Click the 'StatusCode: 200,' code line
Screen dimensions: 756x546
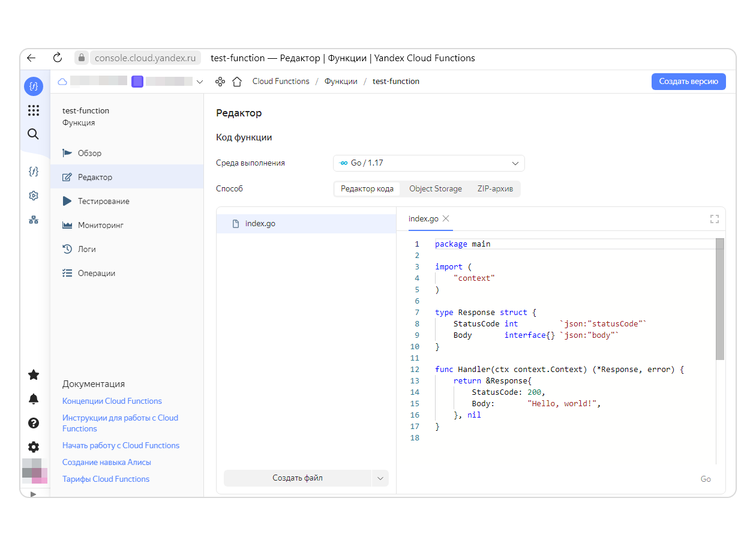tap(508, 392)
